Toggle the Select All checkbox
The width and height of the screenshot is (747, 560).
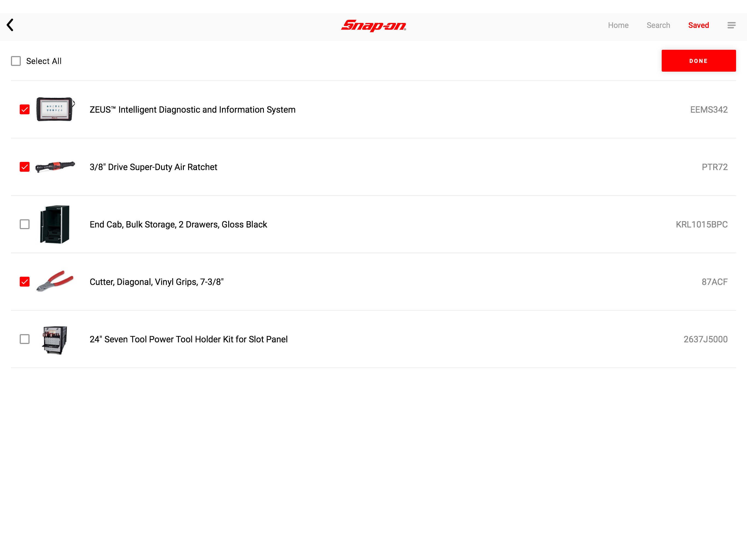click(x=16, y=61)
